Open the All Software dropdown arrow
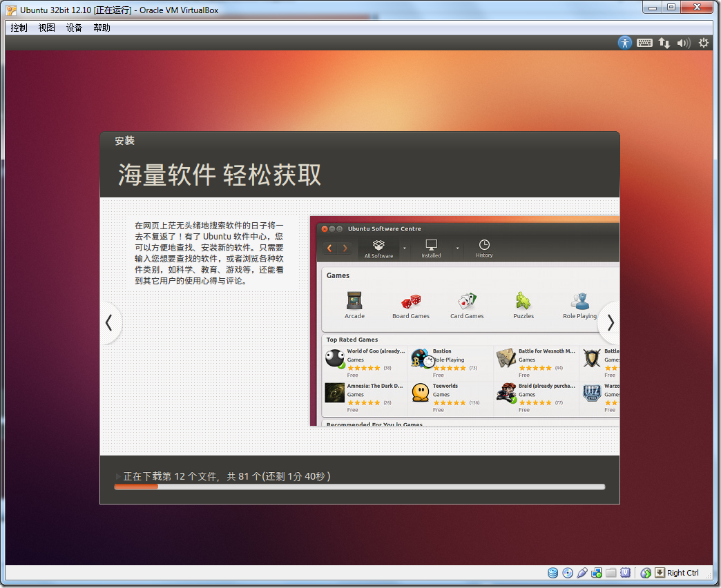Viewport: 721px width, 588px height. point(405,248)
